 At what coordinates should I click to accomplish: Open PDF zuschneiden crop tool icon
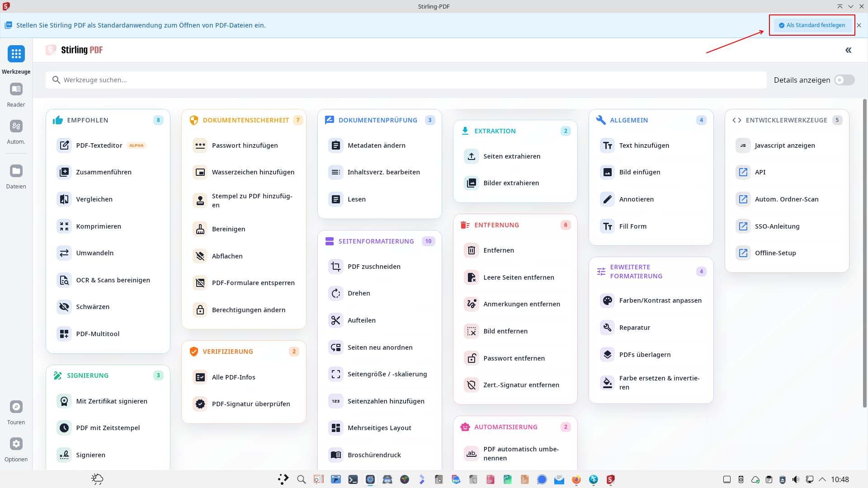335,267
